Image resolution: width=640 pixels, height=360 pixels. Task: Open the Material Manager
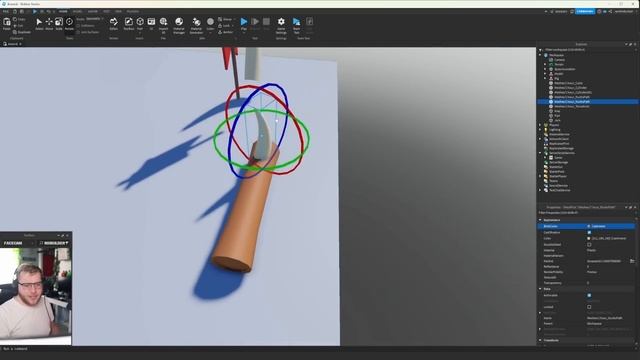tap(179, 24)
